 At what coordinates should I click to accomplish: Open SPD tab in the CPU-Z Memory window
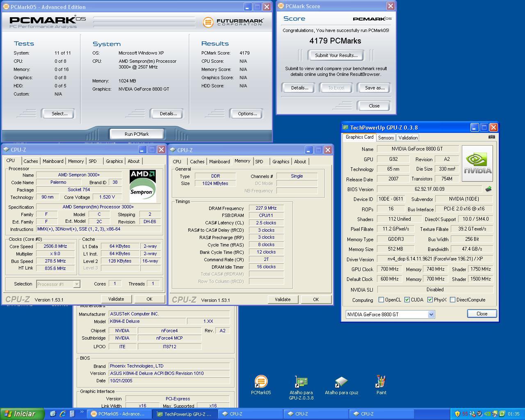(259, 162)
